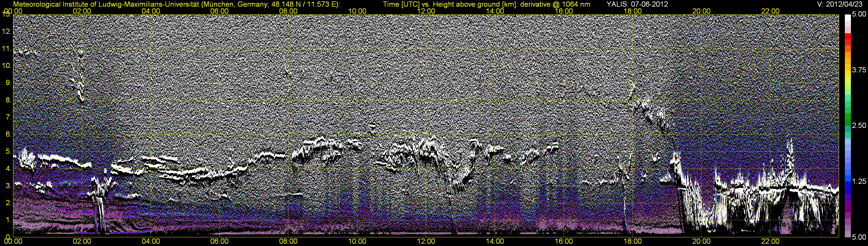The height and width of the screenshot is (246, 868).
Task: Click the 20:00 label on the bottom time axis
Action: pyautogui.click(x=702, y=242)
